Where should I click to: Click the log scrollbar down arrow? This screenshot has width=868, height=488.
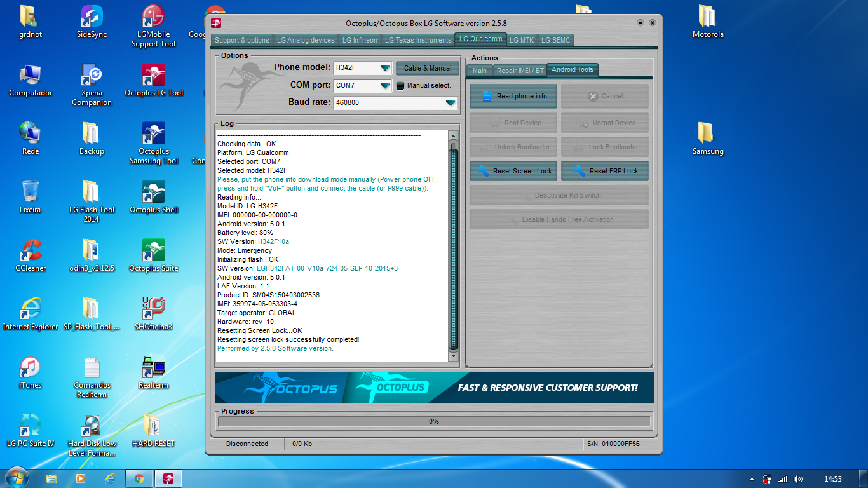click(453, 356)
